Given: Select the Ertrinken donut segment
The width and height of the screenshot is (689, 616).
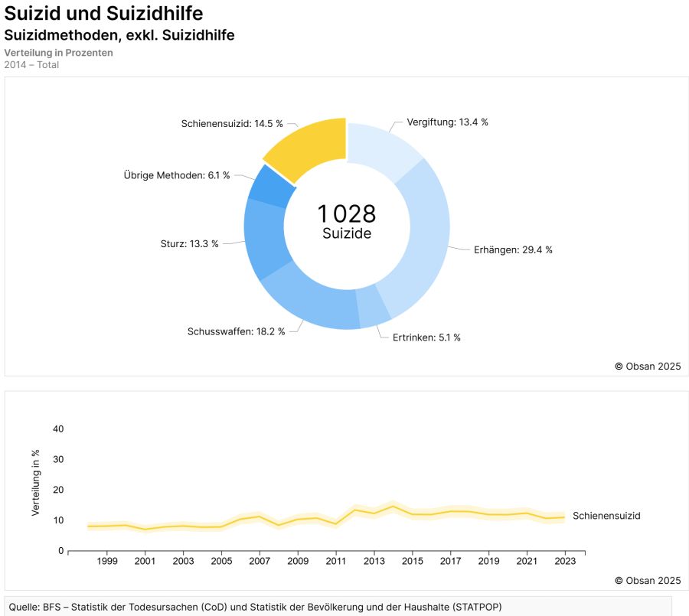Looking at the screenshot, I should point(373,308).
